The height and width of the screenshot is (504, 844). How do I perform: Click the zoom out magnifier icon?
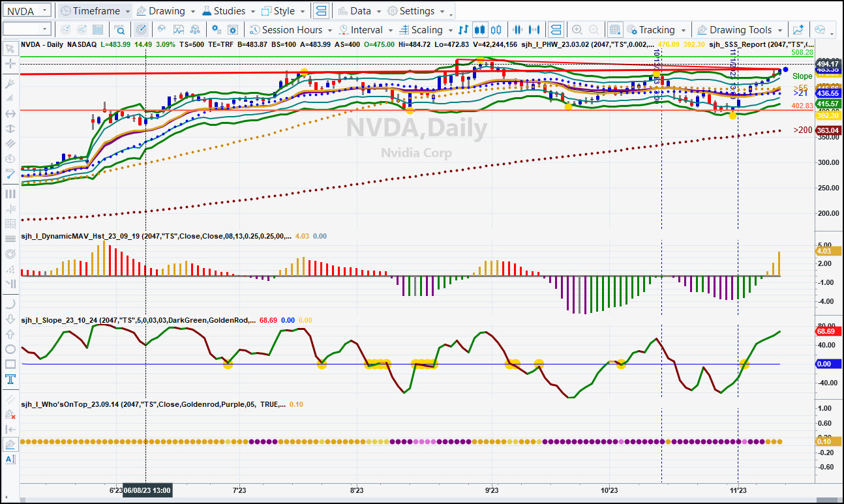tap(594, 30)
